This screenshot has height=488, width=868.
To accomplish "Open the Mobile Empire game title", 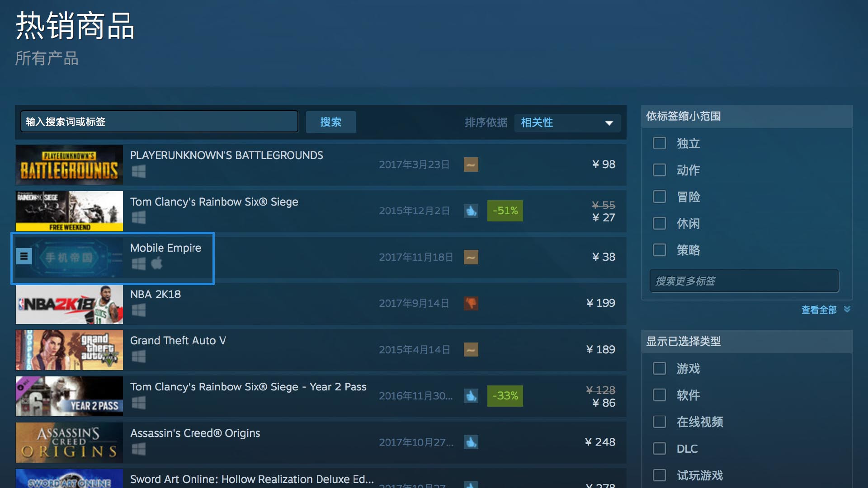I will pos(165,248).
